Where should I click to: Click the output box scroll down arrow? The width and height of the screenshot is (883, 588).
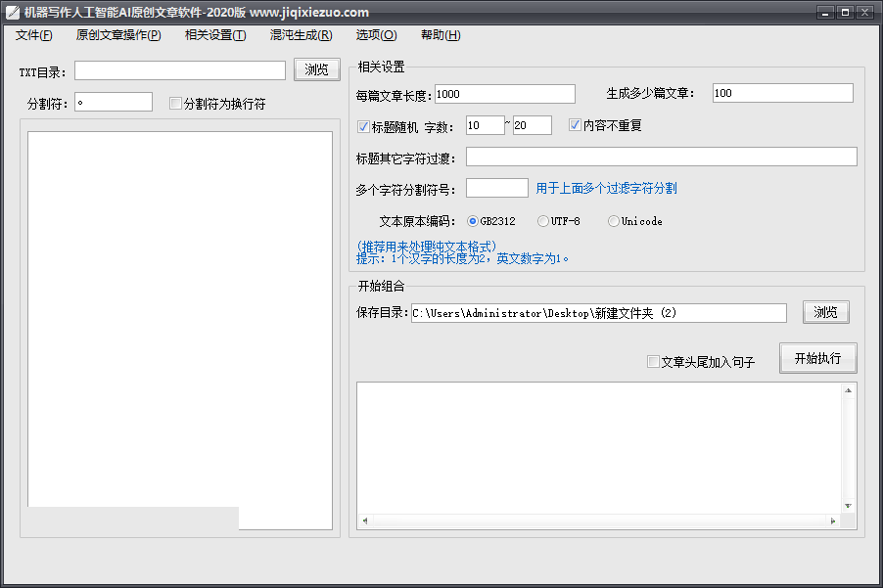pyautogui.click(x=849, y=506)
